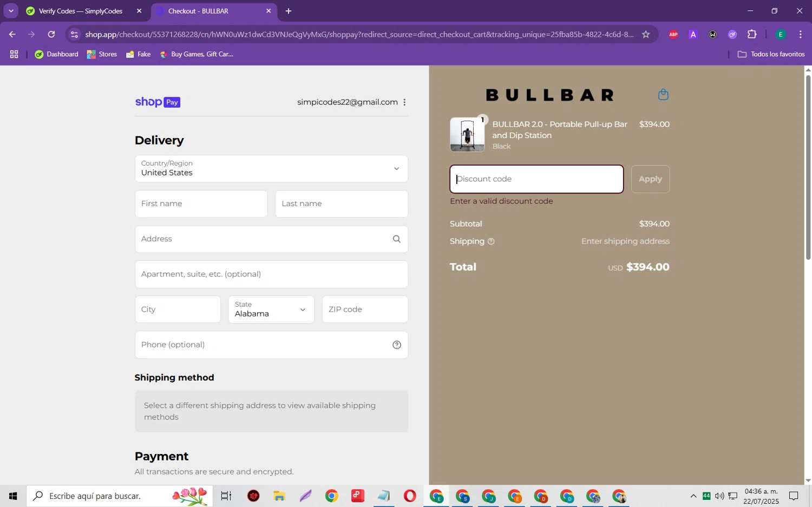Click the Enter a valid discount code message

tap(501, 201)
